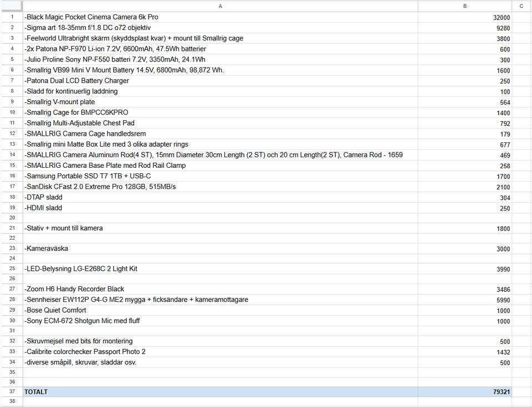Select row 37 header
Screen dimensions: 532x407
(12, 391)
